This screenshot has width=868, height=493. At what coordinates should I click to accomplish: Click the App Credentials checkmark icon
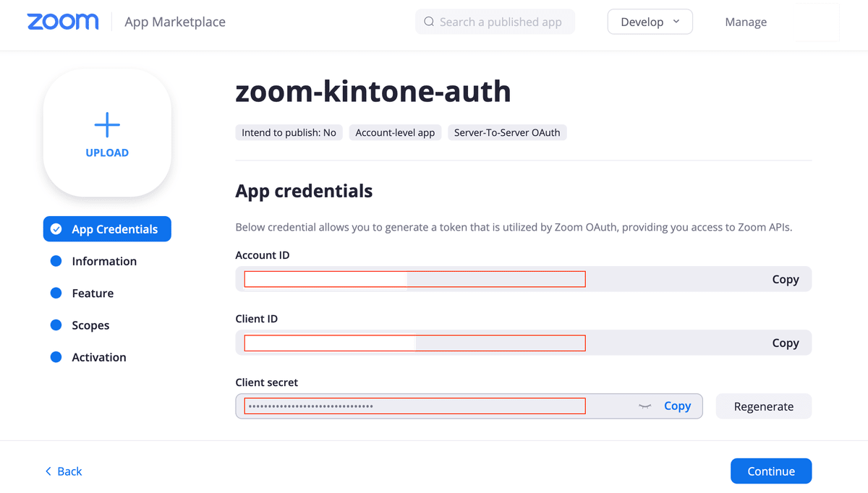coord(56,229)
